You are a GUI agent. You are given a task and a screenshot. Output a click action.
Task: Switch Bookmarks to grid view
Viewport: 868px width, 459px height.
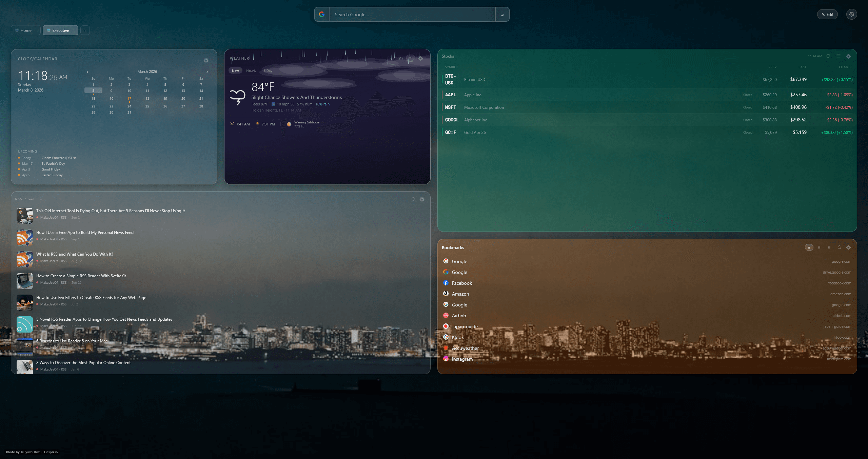click(819, 247)
